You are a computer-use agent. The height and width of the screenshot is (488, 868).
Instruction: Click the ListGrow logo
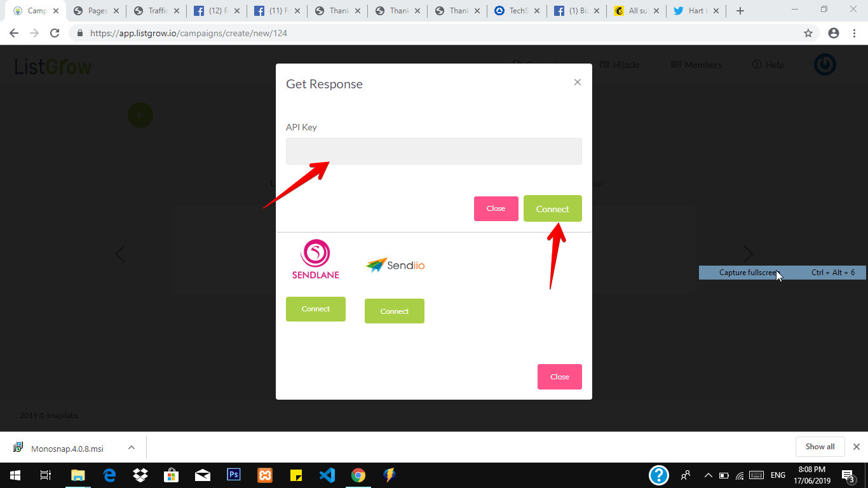[53, 65]
